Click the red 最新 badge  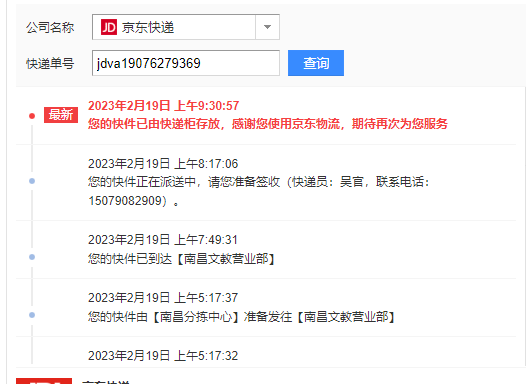61,115
